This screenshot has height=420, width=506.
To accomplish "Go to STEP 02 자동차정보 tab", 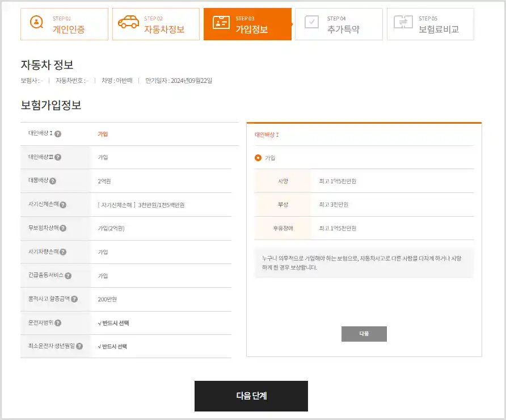I will pyautogui.click(x=156, y=24).
